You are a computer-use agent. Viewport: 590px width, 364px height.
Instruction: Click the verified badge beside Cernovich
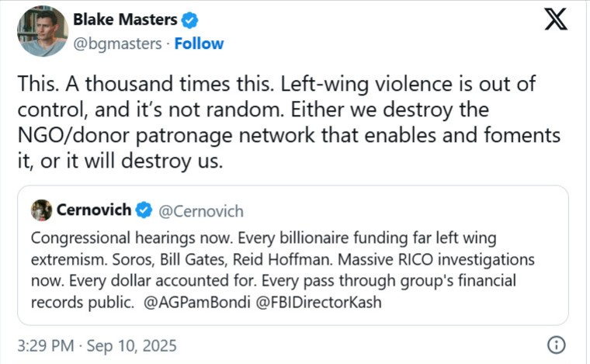click(x=144, y=210)
